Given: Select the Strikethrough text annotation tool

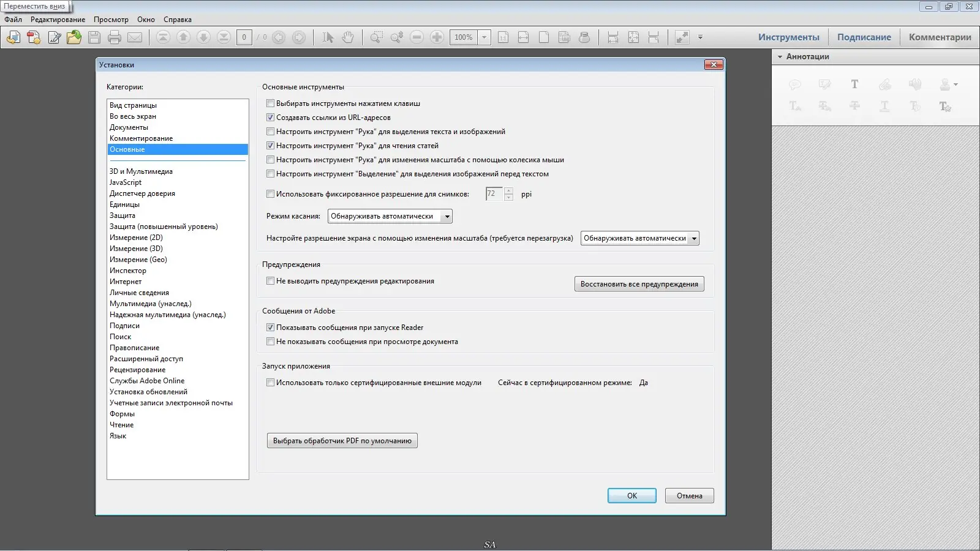Looking at the screenshot, I should coord(854,106).
